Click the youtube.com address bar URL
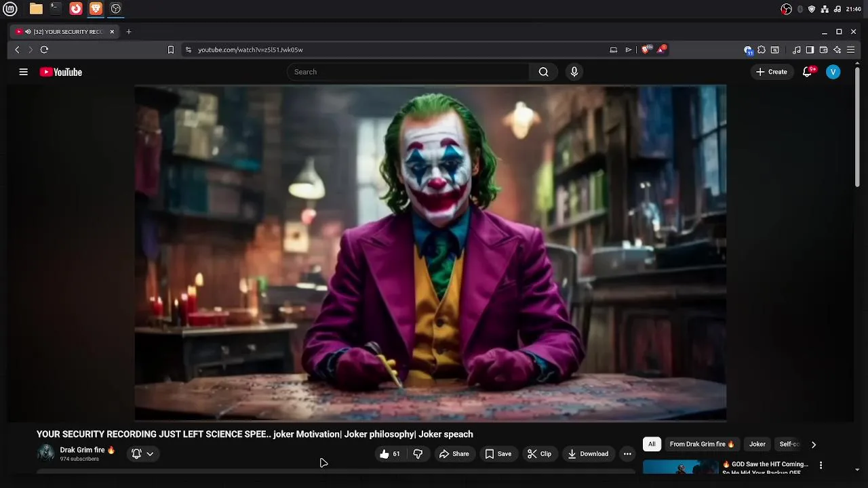The width and height of the screenshot is (868, 488). (x=250, y=49)
